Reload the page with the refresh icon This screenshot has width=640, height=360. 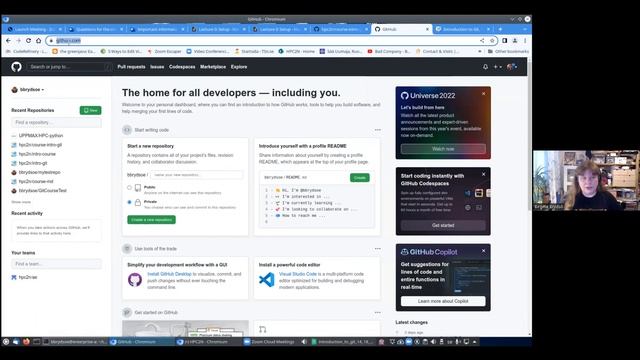(28, 40)
